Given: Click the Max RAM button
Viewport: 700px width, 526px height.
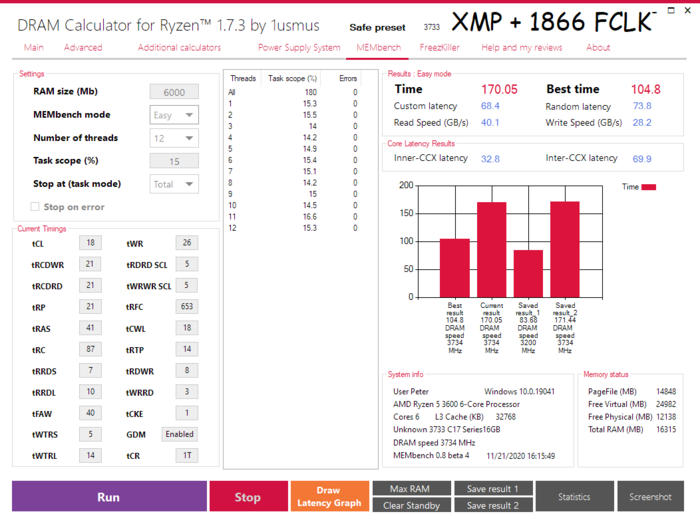Looking at the screenshot, I should click(x=411, y=488).
